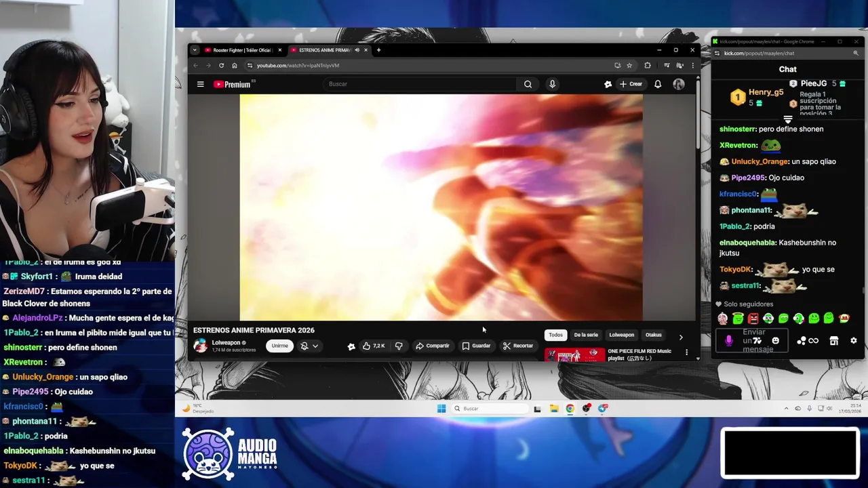Viewport: 868px width, 488px height.
Task: Dislike the video with thumbs down
Action: (399, 346)
